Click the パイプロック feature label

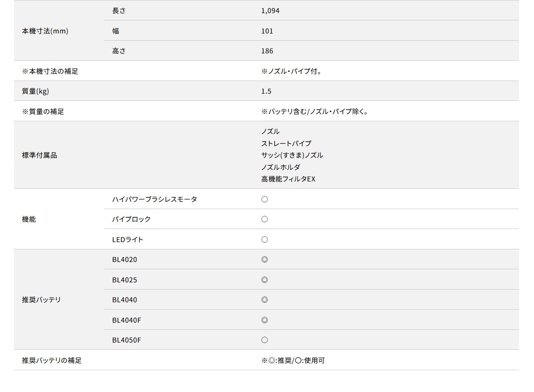132,219
